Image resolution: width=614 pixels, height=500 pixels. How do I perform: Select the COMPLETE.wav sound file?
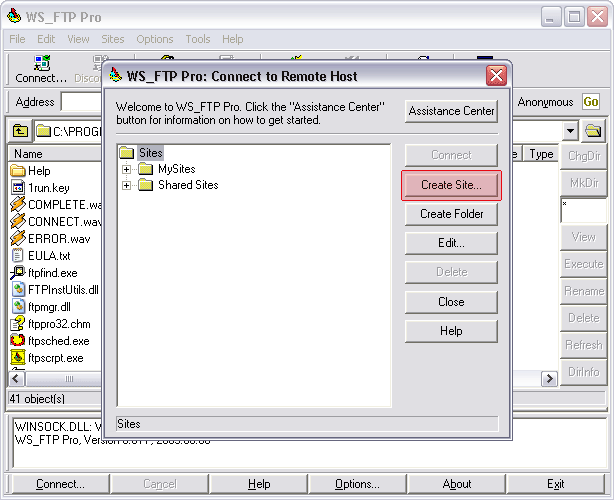62,205
